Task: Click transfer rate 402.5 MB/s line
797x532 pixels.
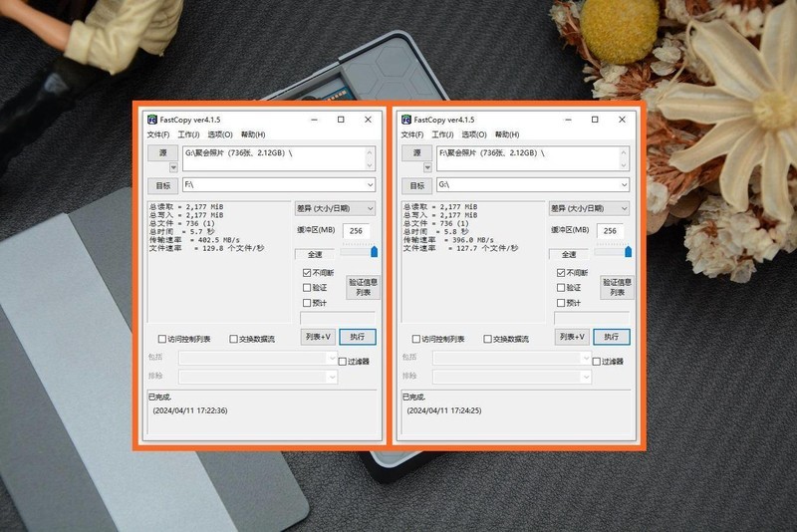Action: pyautogui.click(x=194, y=240)
